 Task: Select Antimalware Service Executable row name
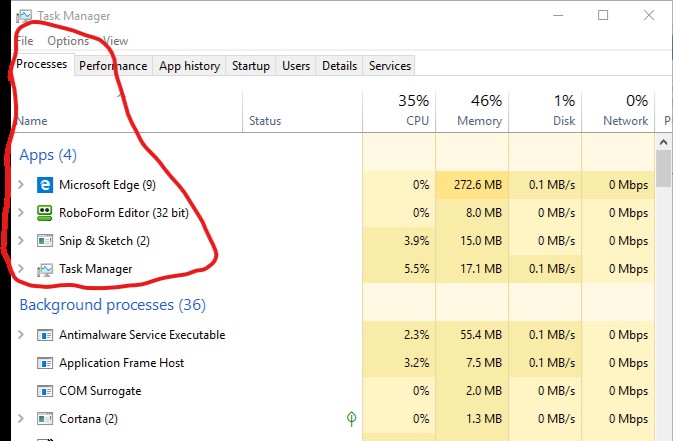(142, 335)
